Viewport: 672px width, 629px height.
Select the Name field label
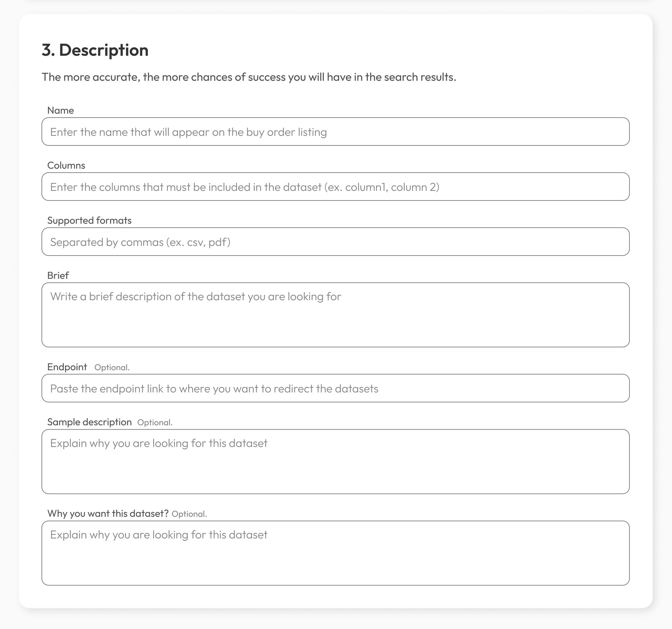click(x=60, y=110)
